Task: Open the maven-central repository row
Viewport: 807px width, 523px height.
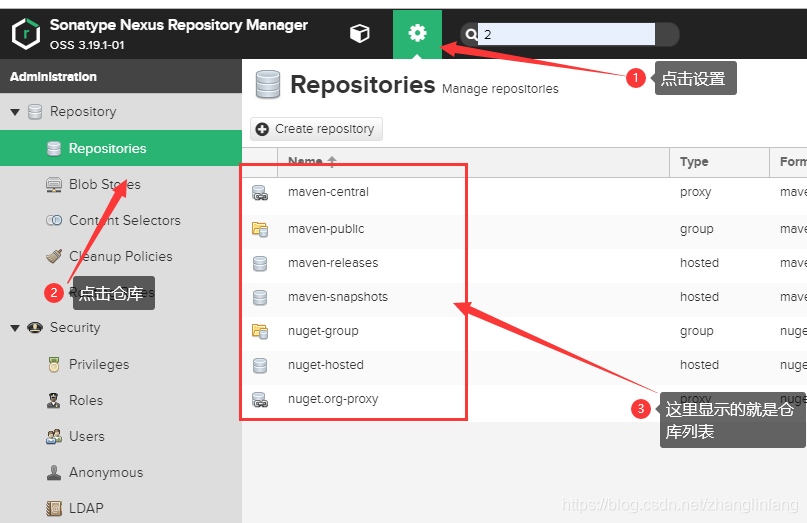Action: (x=524, y=193)
